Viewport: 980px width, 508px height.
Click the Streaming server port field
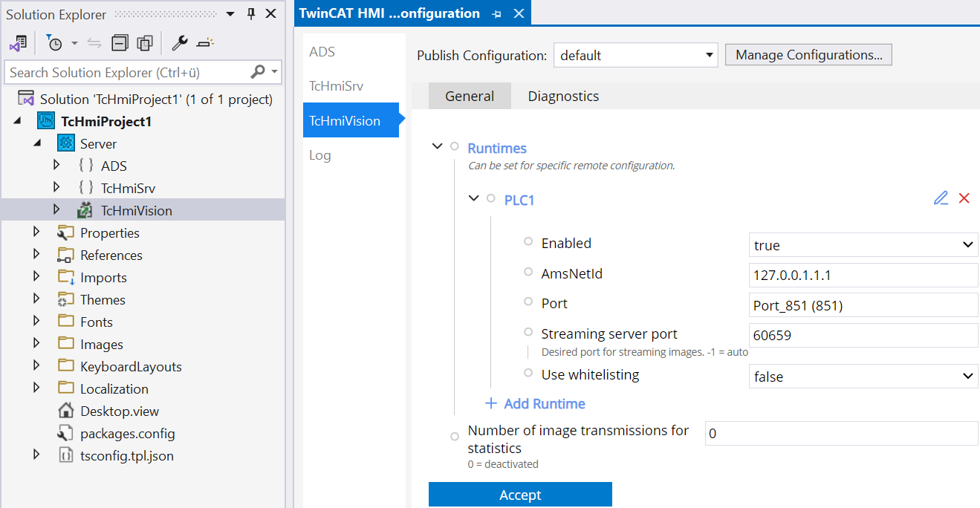point(863,335)
